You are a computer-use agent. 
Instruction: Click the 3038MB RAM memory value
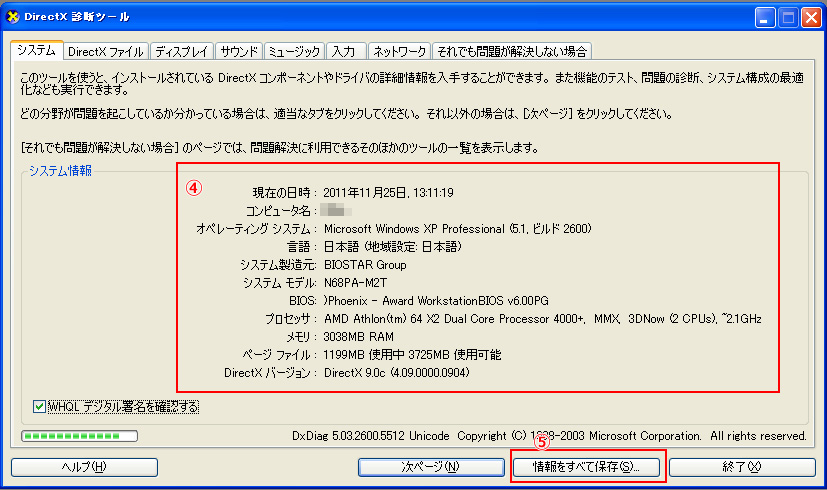click(359, 337)
